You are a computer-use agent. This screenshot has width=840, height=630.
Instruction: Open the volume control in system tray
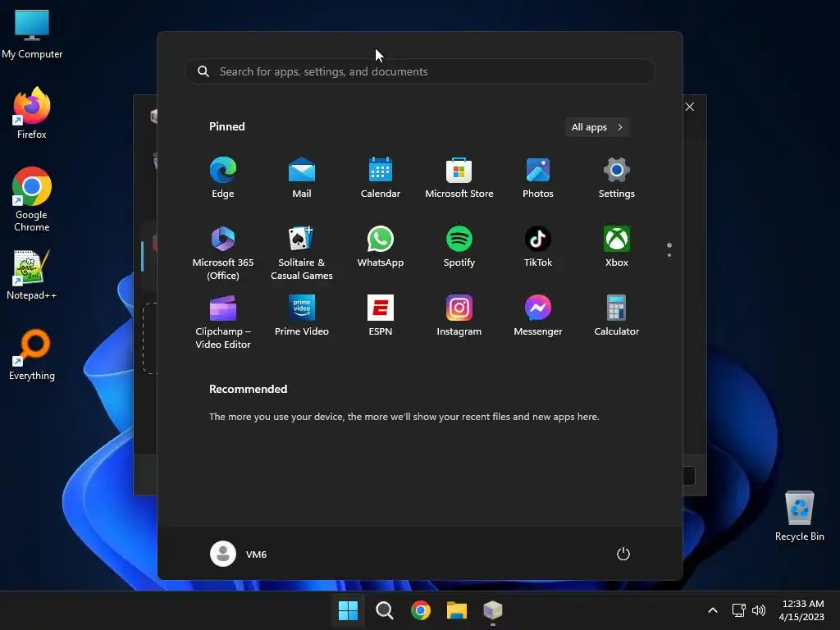pos(759,610)
